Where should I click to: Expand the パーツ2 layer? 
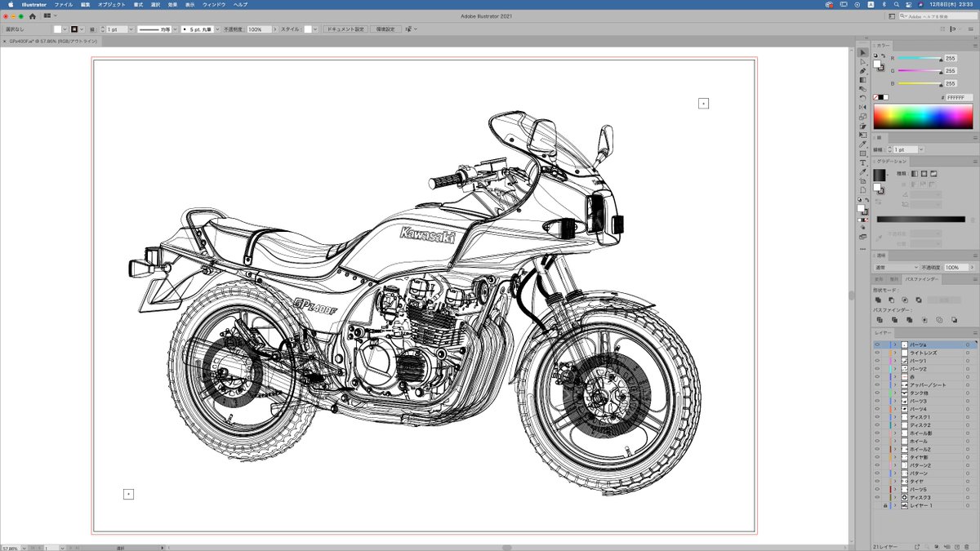[895, 369]
